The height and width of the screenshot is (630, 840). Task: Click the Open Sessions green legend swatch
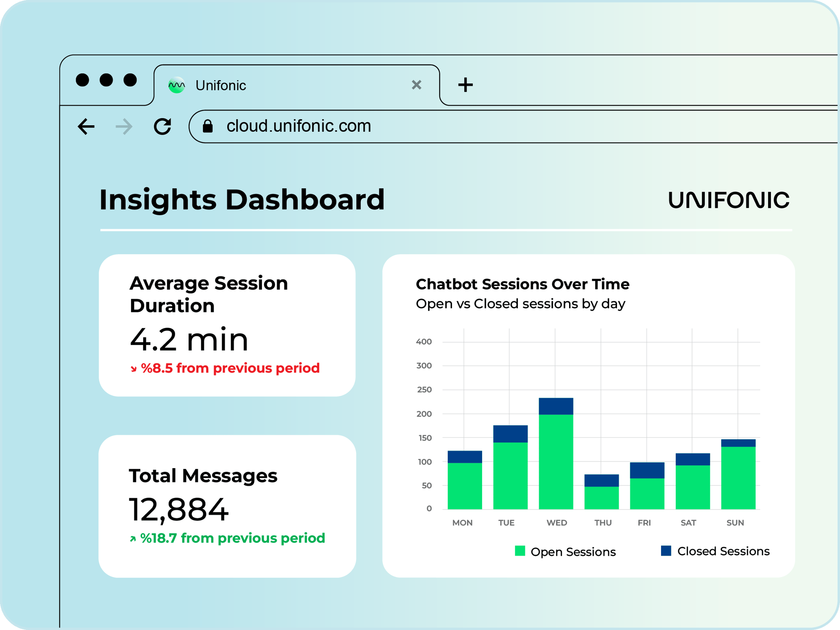520,551
